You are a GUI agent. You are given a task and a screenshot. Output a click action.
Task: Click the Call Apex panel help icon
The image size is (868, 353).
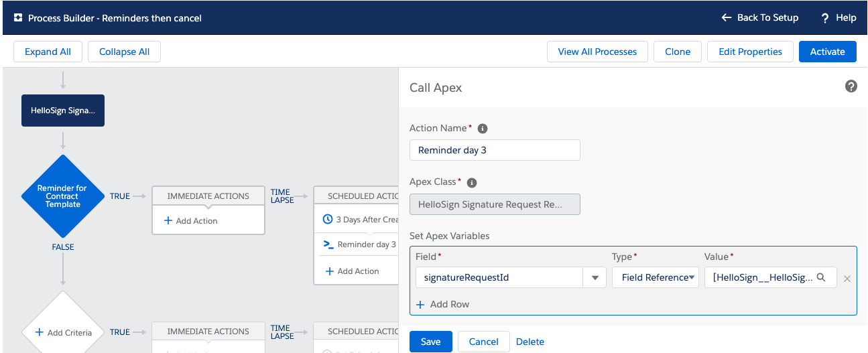tap(851, 86)
